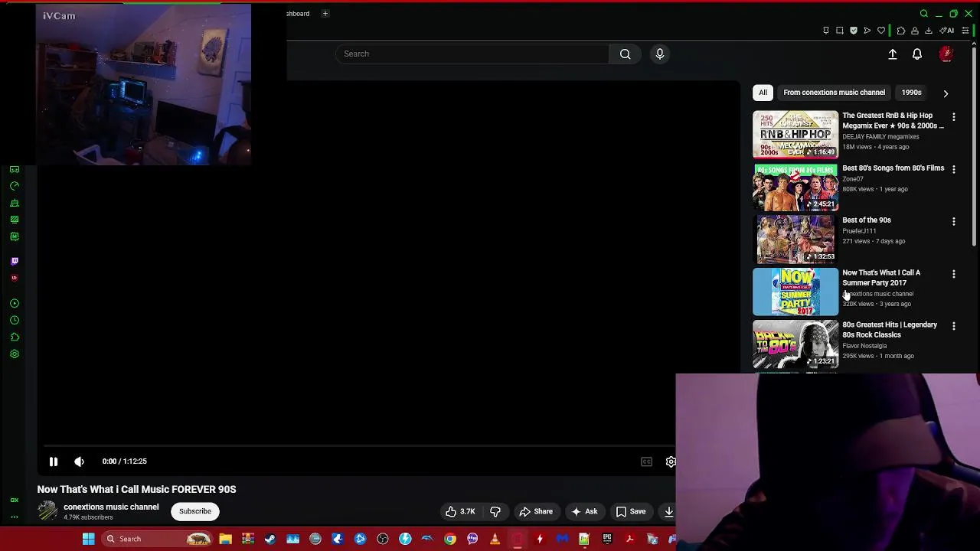Open Best of the 90s video title
The height and width of the screenshot is (551, 980).
point(867,220)
